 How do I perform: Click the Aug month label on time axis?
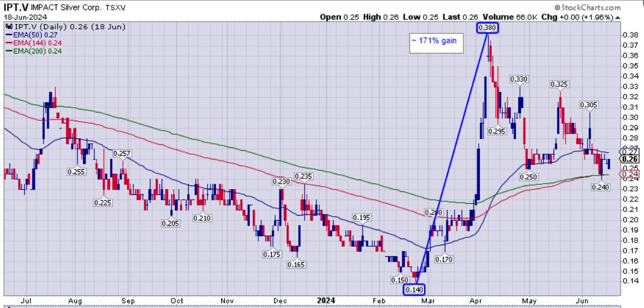tap(75, 301)
